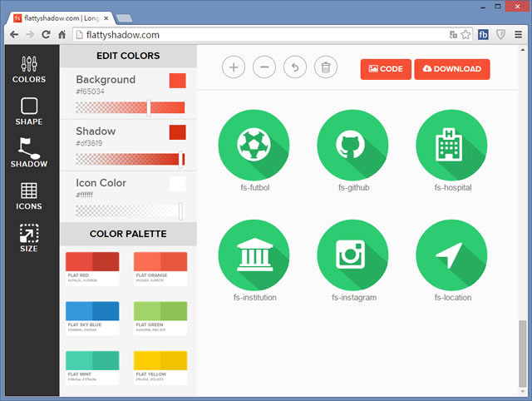Select the fs-github icon

pyautogui.click(x=352, y=145)
